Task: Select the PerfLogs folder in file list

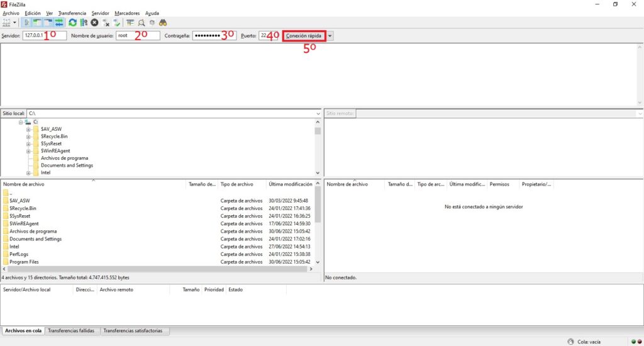Action: [x=19, y=254]
